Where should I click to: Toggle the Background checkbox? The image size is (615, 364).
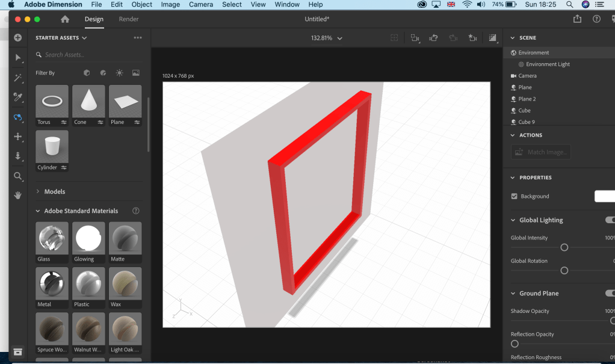[514, 196]
